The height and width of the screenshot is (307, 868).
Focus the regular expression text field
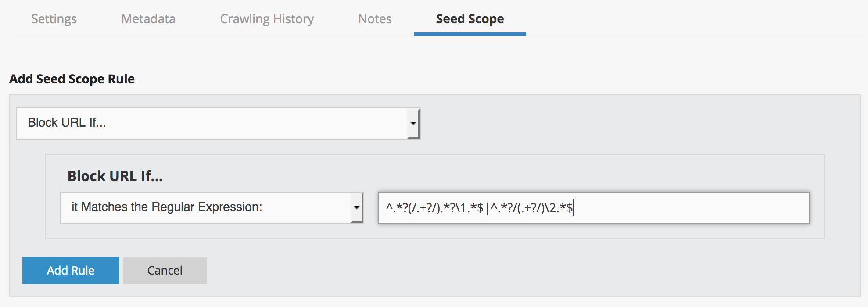pyautogui.click(x=593, y=207)
